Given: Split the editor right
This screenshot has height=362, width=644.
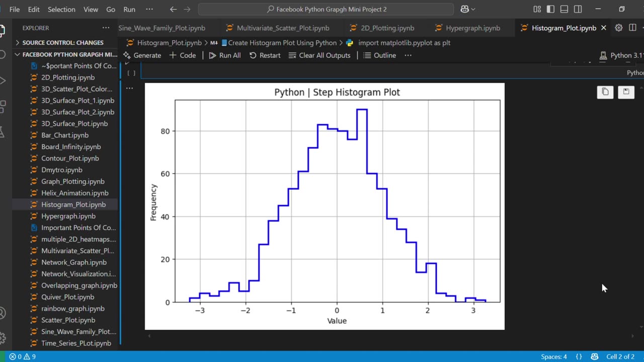Looking at the screenshot, I should (x=632, y=28).
